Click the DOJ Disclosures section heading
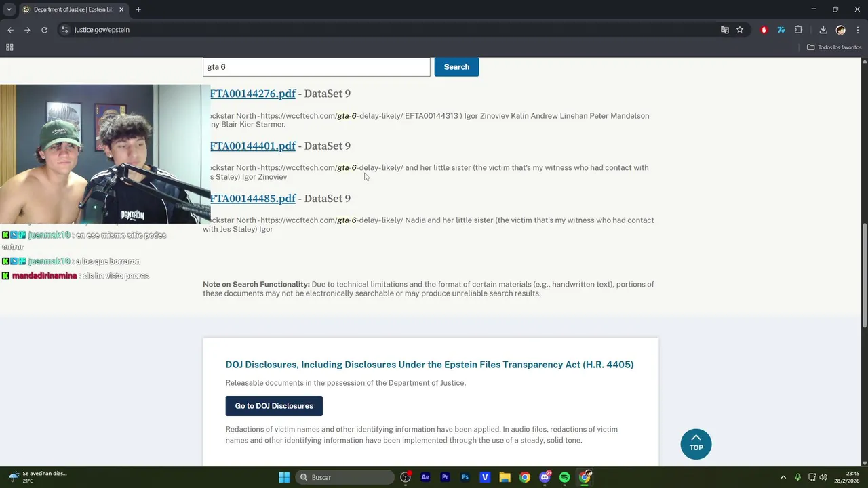Image resolution: width=868 pixels, height=488 pixels. 429,365
